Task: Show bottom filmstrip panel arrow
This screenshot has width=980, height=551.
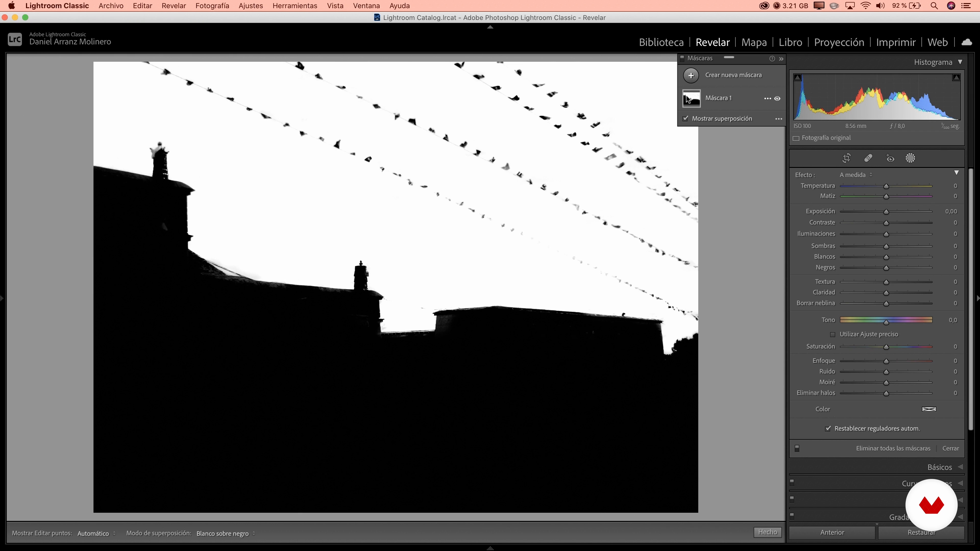Action: click(490, 548)
